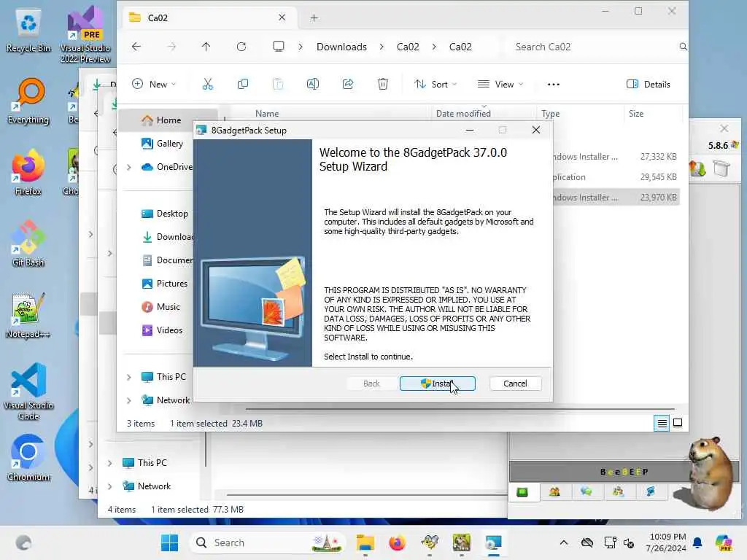Open the Sort dropdown menu

click(x=436, y=85)
